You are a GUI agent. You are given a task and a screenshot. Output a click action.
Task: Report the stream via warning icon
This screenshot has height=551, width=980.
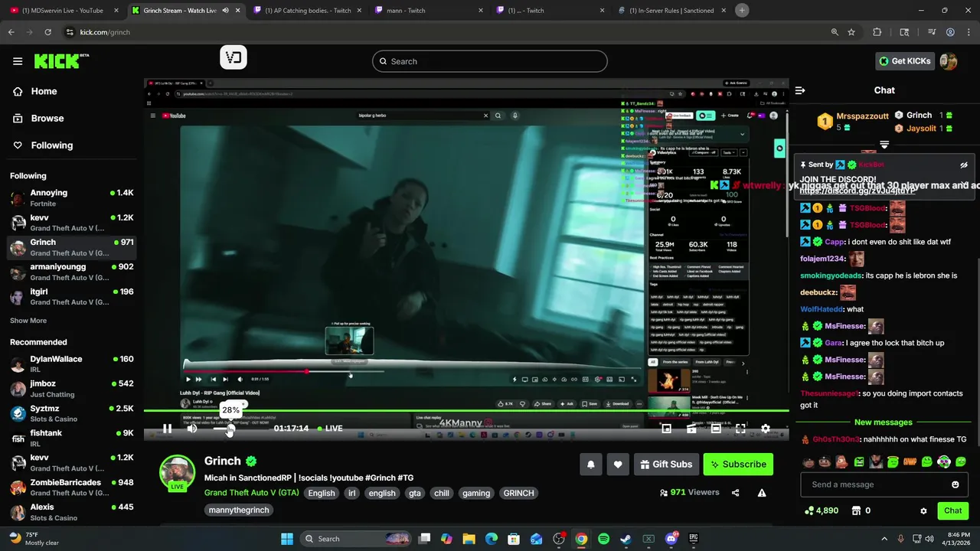tap(762, 493)
